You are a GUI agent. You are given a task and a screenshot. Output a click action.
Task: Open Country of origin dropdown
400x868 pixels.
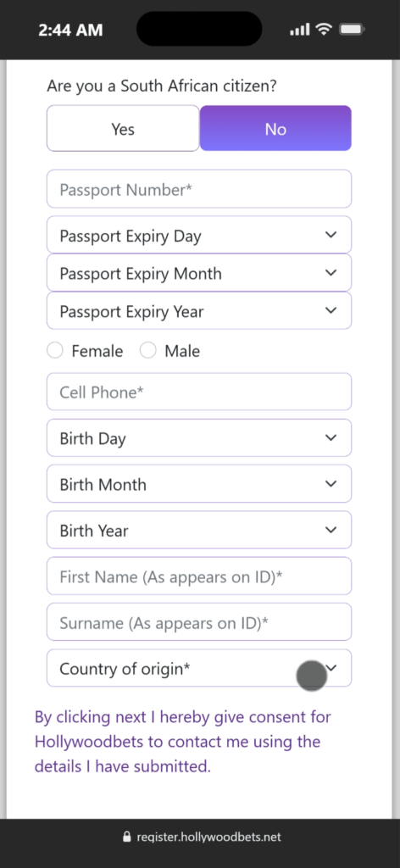point(199,668)
